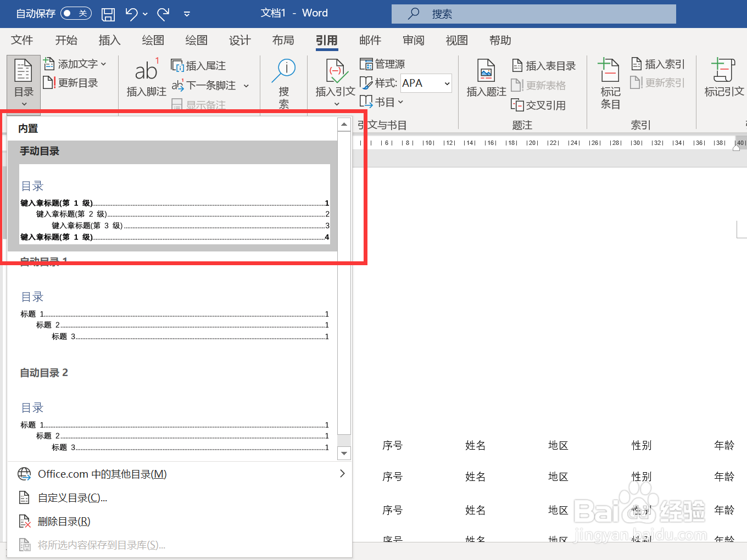Switch to the 邮件 ribbon tab

[x=370, y=40]
